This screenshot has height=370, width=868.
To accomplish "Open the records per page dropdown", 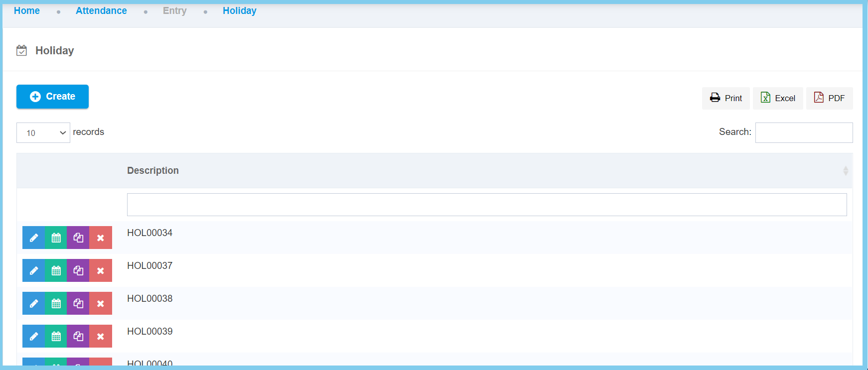I will [43, 132].
